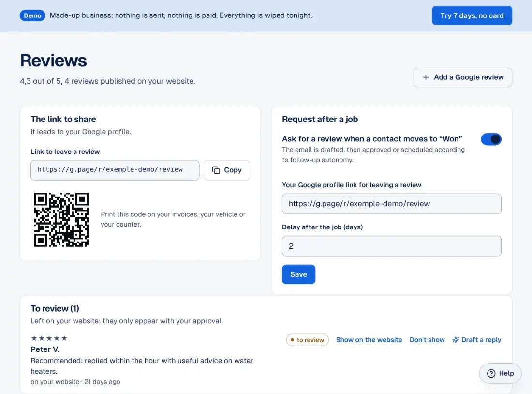Click the question mark Help icon
Screen dimensions: 532x394
491,373
